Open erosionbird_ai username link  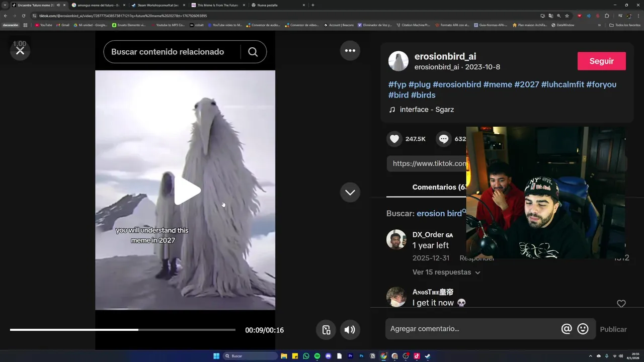445,56
